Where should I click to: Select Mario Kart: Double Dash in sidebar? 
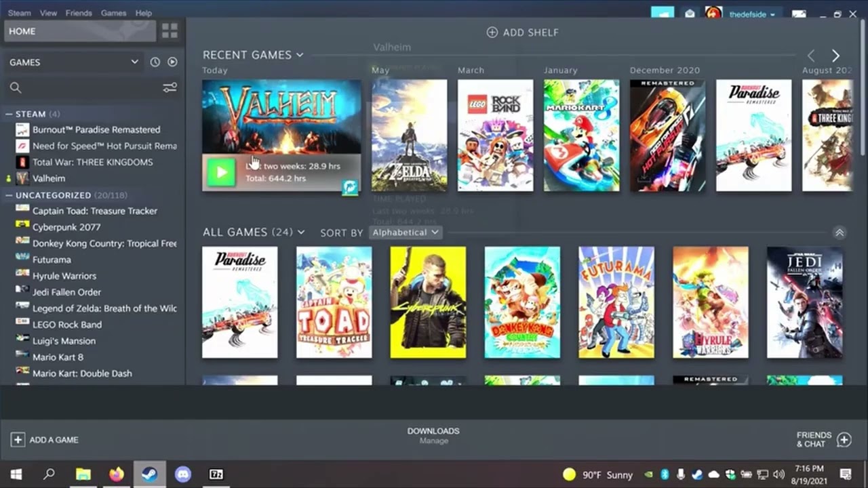pos(96,373)
